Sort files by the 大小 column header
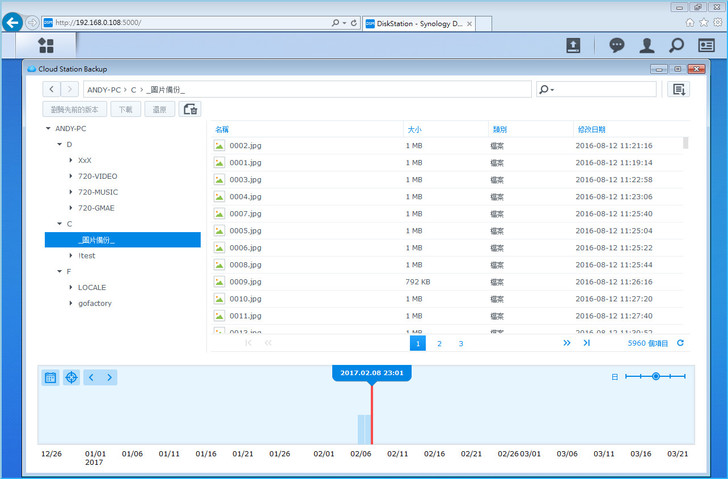728x479 pixels. [413, 129]
